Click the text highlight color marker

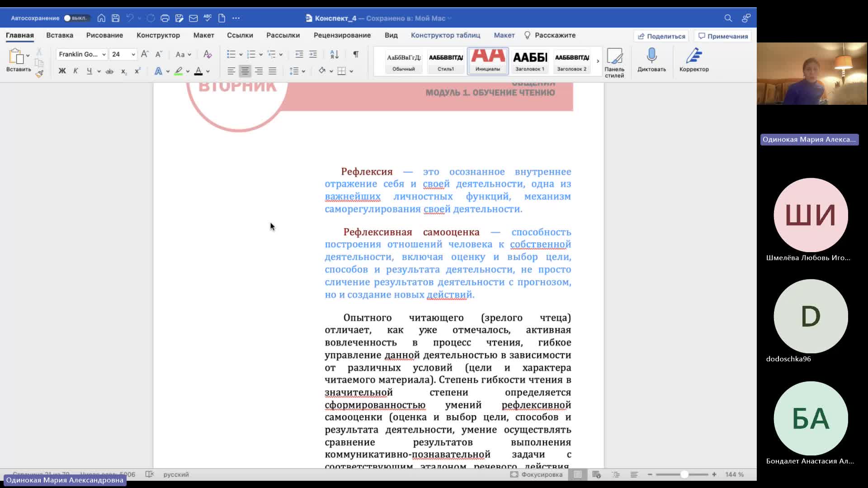(x=179, y=71)
